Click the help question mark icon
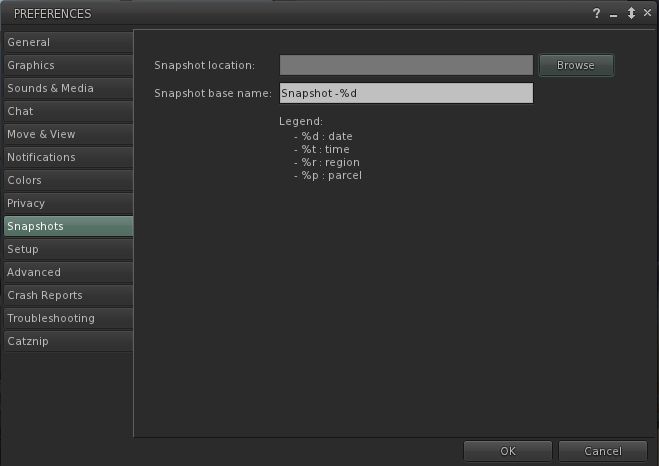Screen dimensions: 659x466 click(596, 14)
